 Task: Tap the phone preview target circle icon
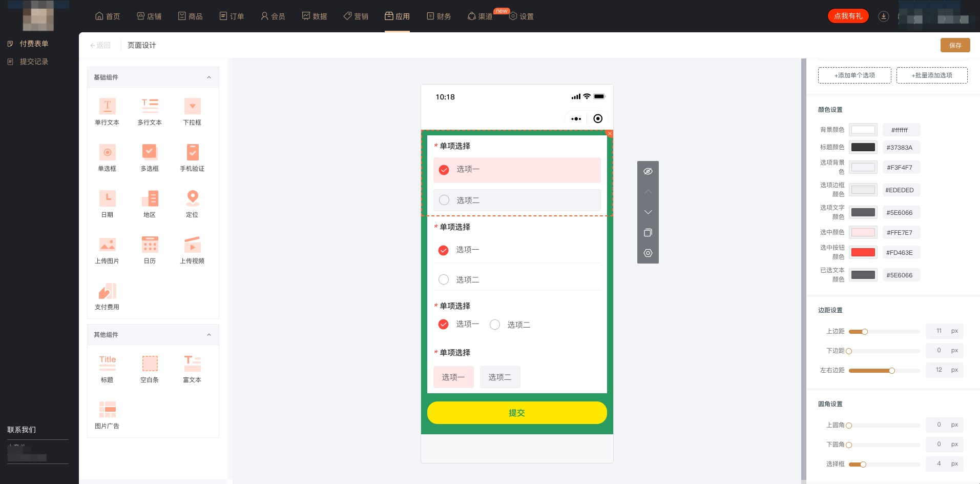tap(598, 119)
